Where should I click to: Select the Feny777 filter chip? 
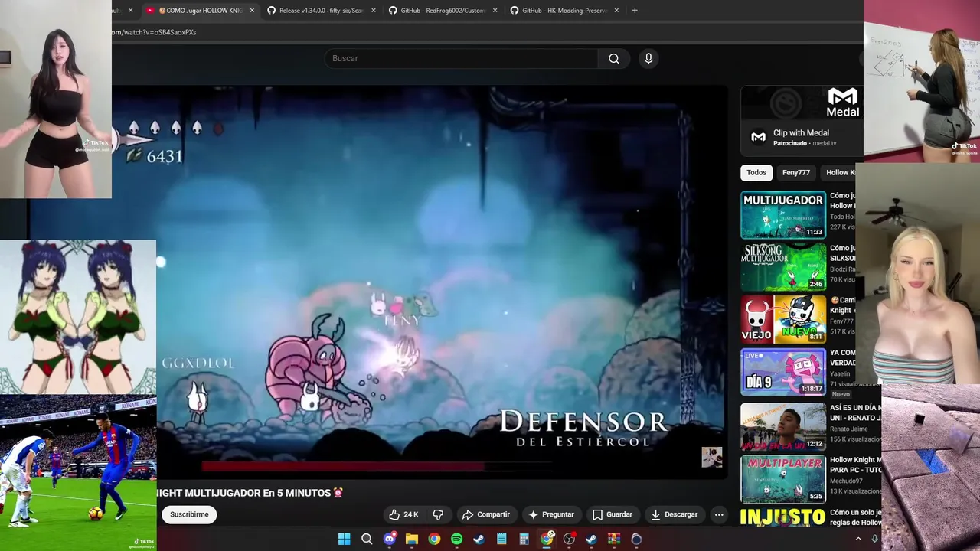point(796,173)
